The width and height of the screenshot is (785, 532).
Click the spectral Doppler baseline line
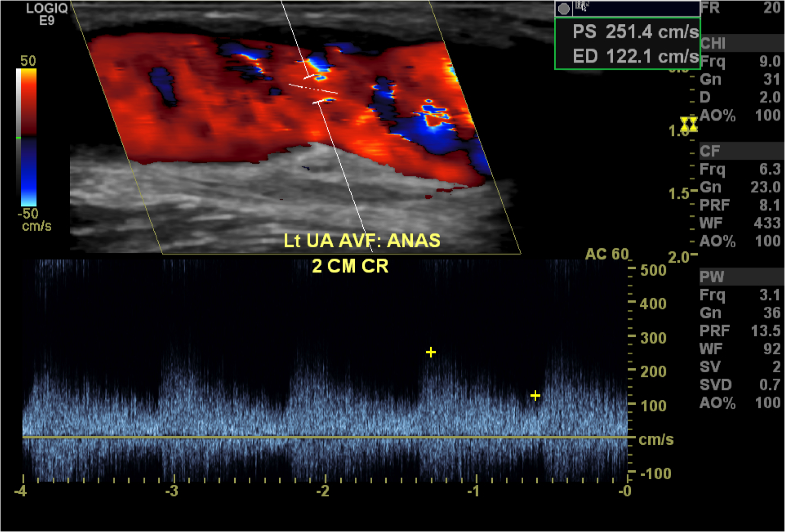[324, 437]
